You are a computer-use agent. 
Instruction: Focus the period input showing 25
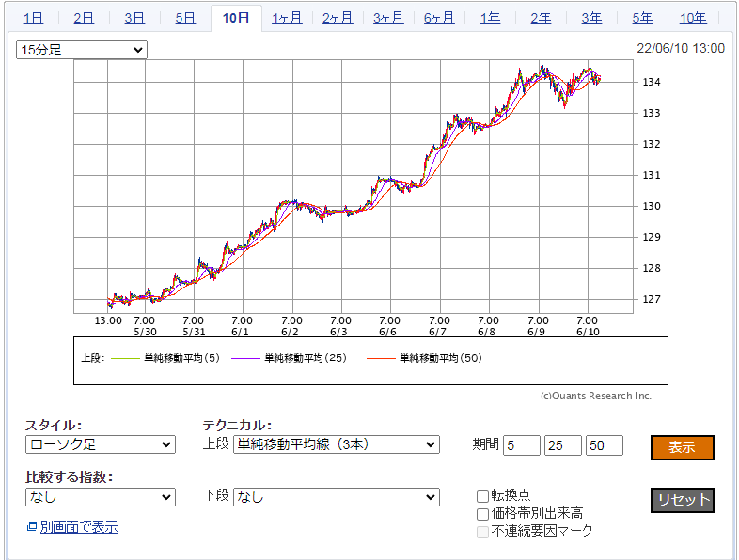(563, 445)
